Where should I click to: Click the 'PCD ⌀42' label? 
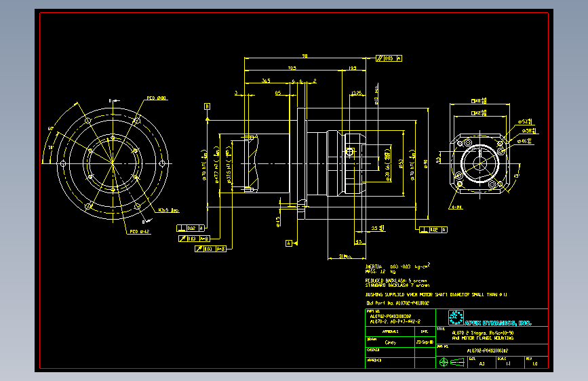tap(140, 232)
